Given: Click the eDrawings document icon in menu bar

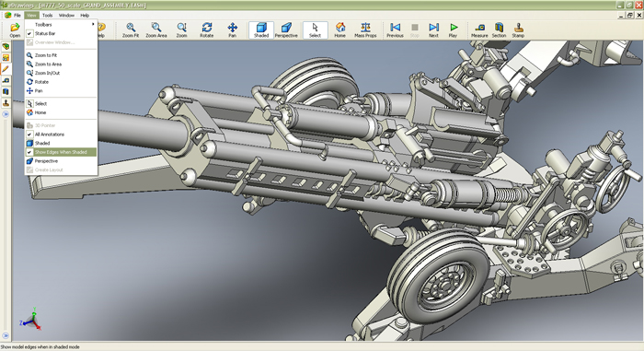Looking at the screenshot, I should click(x=7, y=16).
